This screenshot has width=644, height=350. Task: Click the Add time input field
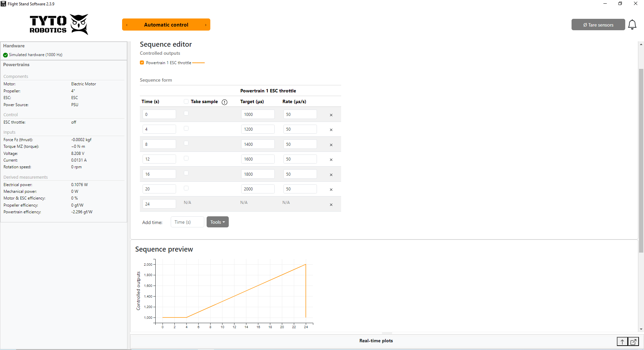point(187,222)
